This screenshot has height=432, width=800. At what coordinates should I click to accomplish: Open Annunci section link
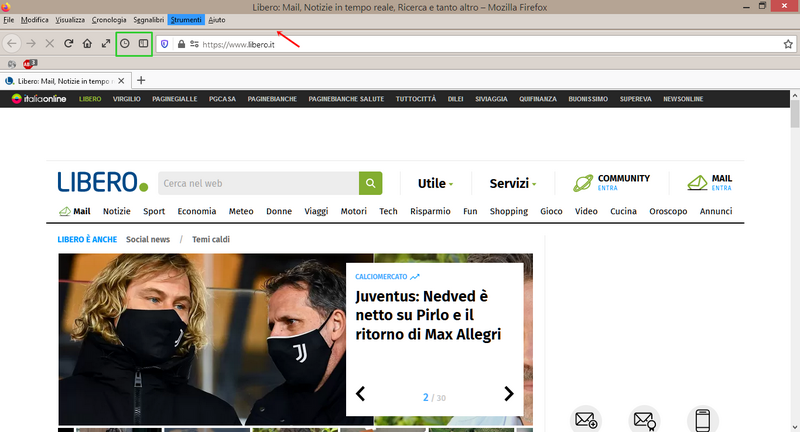tap(716, 211)
